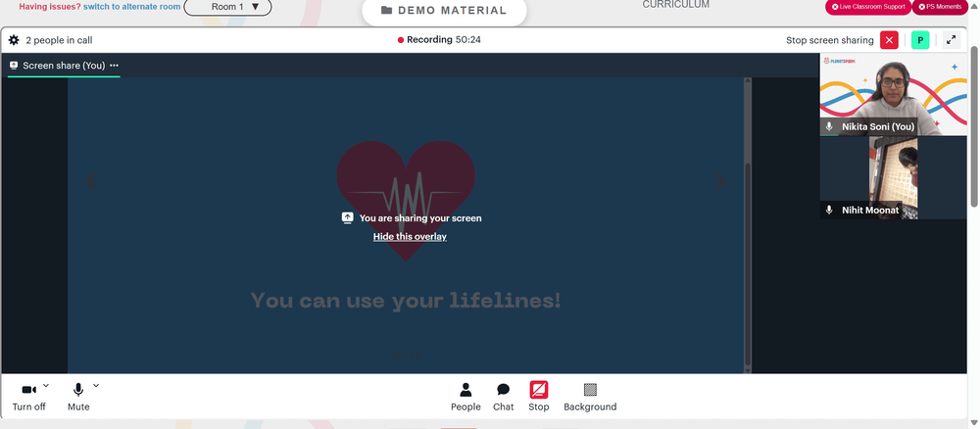Go to previous slide arrow
980x429 pixels.
point(91,181)
